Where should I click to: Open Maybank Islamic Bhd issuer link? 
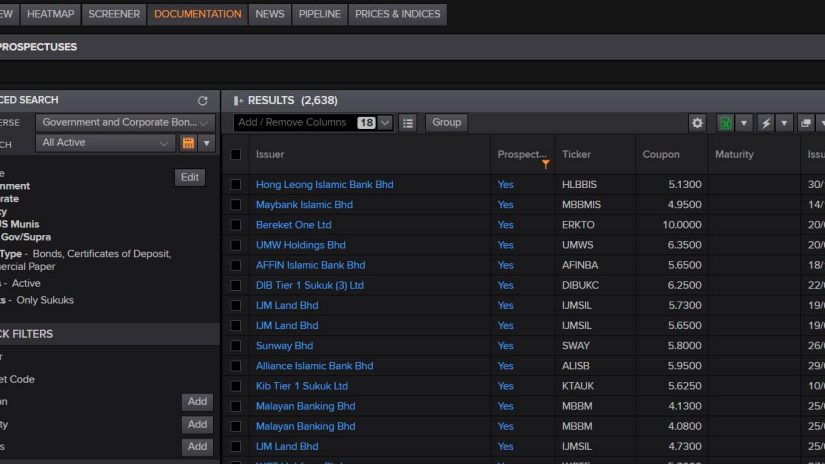coord(304,205)
